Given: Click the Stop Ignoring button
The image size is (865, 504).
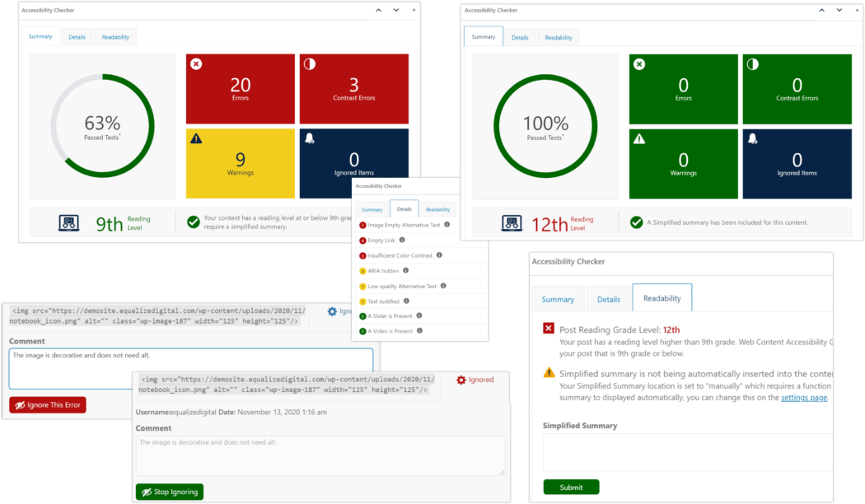Looking at the screenshot, I should (170, 492).
